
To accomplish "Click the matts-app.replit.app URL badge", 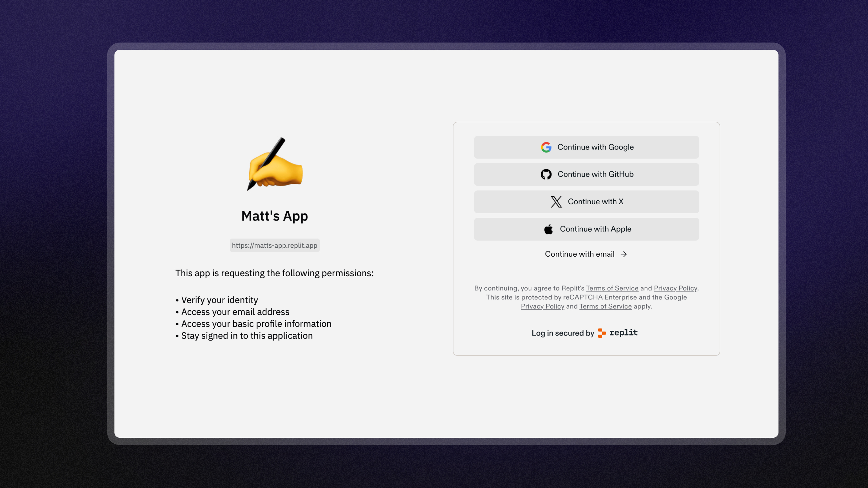I will 274,246.
